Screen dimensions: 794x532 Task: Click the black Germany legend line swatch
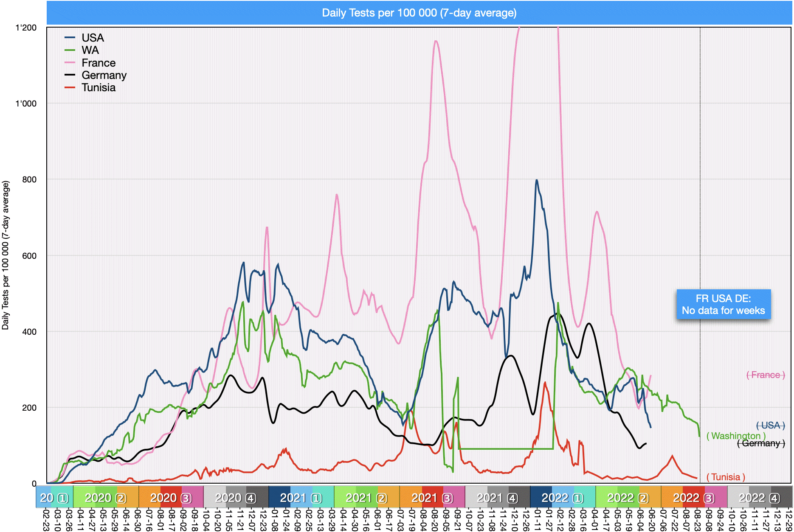pos(70,75)
